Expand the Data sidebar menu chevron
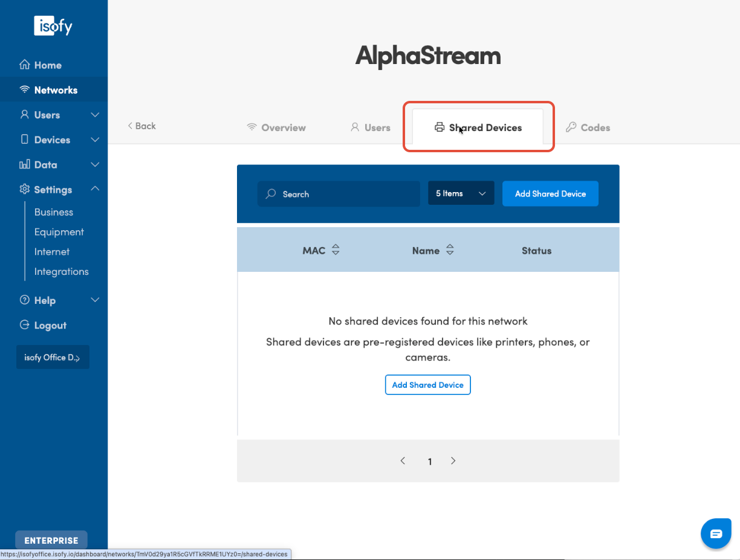The image size is (740, 560). pos(95,164)
